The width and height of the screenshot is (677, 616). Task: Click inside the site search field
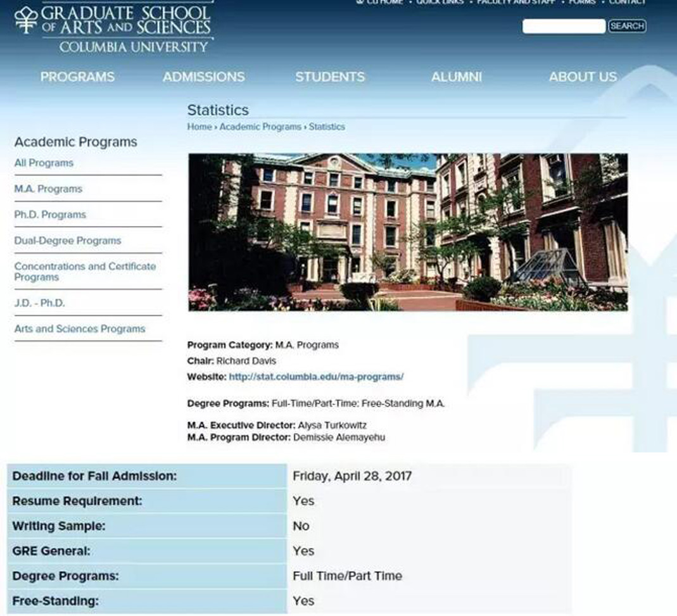click(564, 26)
